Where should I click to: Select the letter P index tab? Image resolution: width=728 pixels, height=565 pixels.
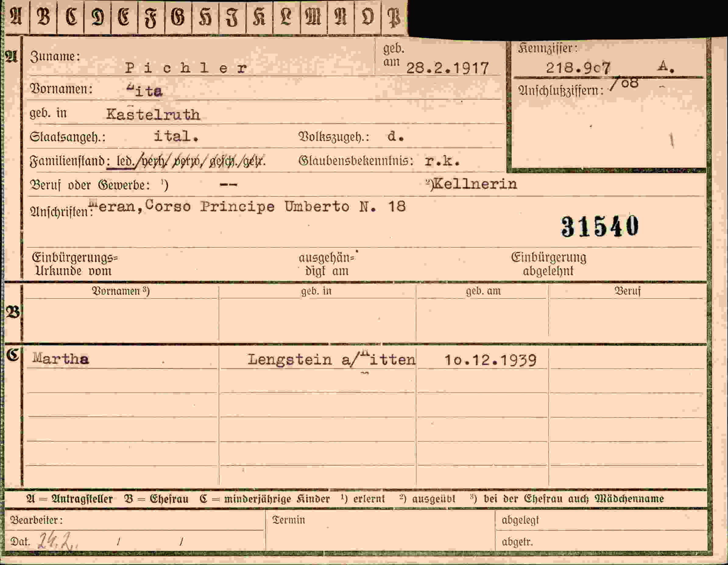click(394, 17)
